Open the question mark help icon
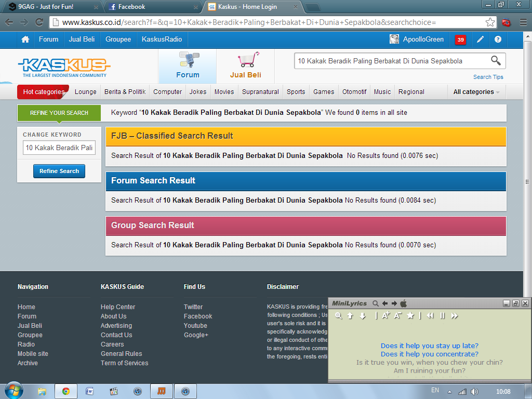 pos(498,39)
